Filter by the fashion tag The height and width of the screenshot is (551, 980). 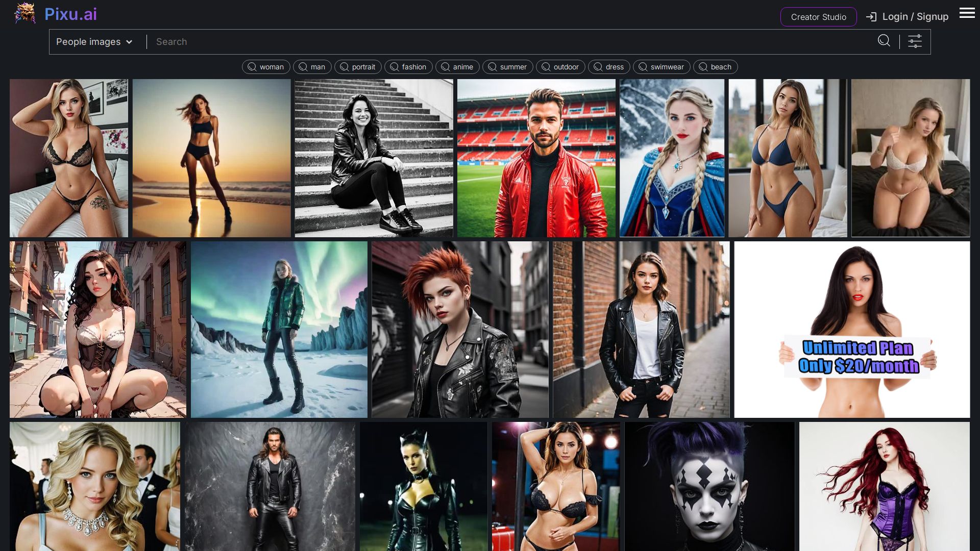[x=408, y=67]
